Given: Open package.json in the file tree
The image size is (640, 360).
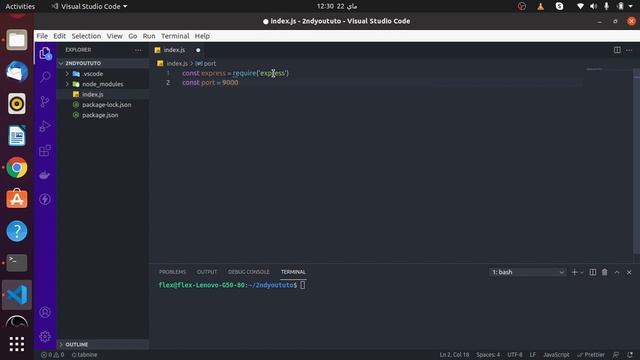Looking at the screenshot, I should (100, 115).
